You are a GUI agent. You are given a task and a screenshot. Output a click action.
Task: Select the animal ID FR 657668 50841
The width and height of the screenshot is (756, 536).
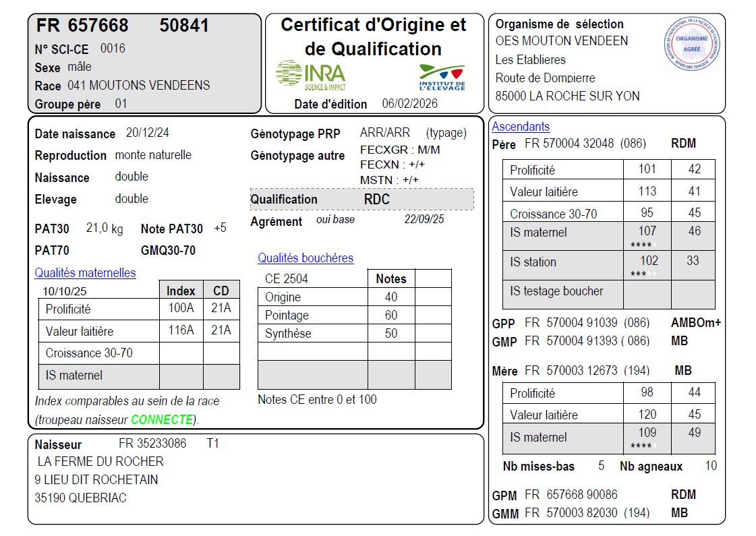coord(122,26)
